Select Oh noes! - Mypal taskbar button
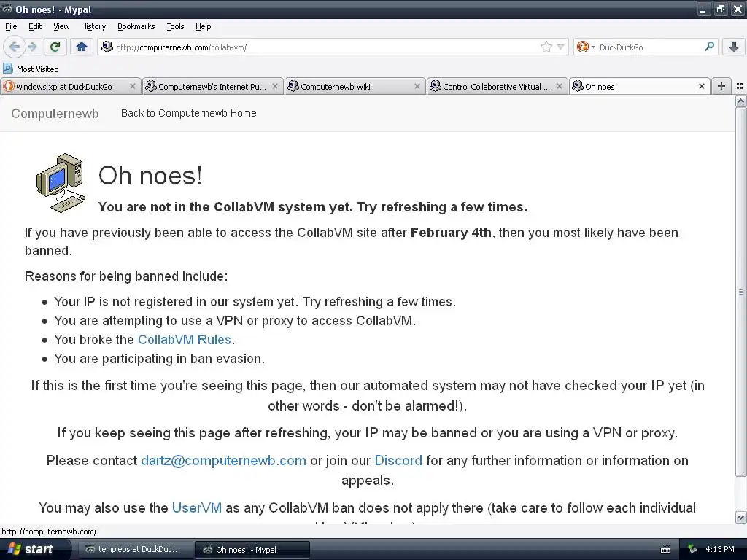This screenshot has height=560, width=747. [252, 550]
